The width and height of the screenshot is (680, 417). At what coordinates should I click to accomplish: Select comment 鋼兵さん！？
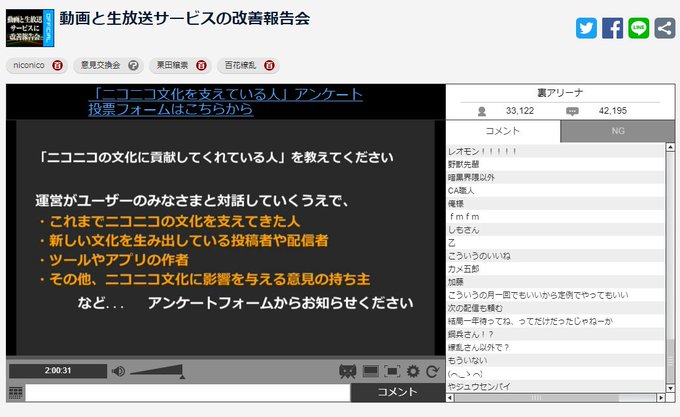point(555,334)
